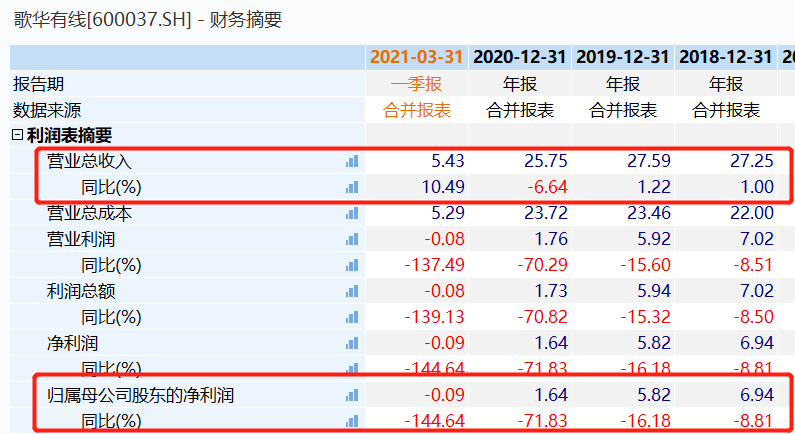Open chart icon for 利润总额 row
795x434 pixels.
352,291
